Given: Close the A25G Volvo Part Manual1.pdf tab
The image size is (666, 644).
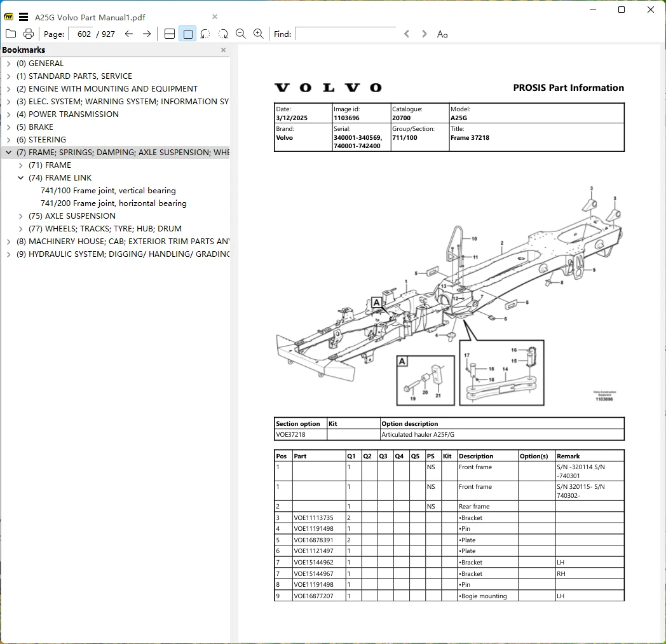Looking at the screenshot, I should (x=215, y=17).
